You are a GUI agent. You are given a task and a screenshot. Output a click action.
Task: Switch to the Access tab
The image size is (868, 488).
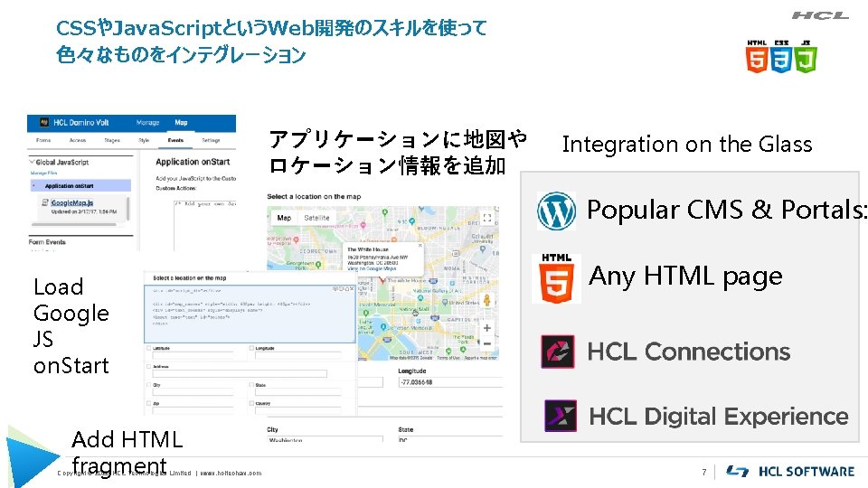(78, 141)
